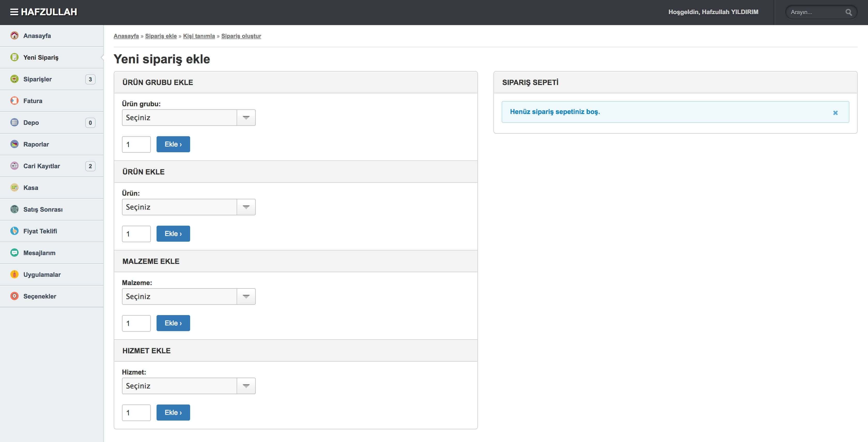
Task: Open the Malzeme dropdown list
Action: 188,296
